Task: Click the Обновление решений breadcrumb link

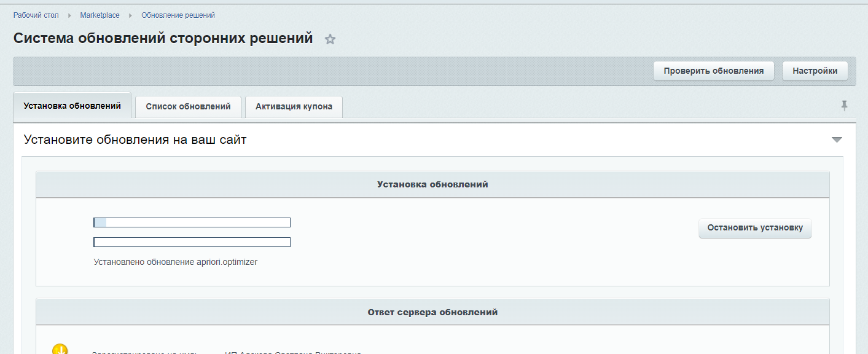Action: [x=178, y=15]
